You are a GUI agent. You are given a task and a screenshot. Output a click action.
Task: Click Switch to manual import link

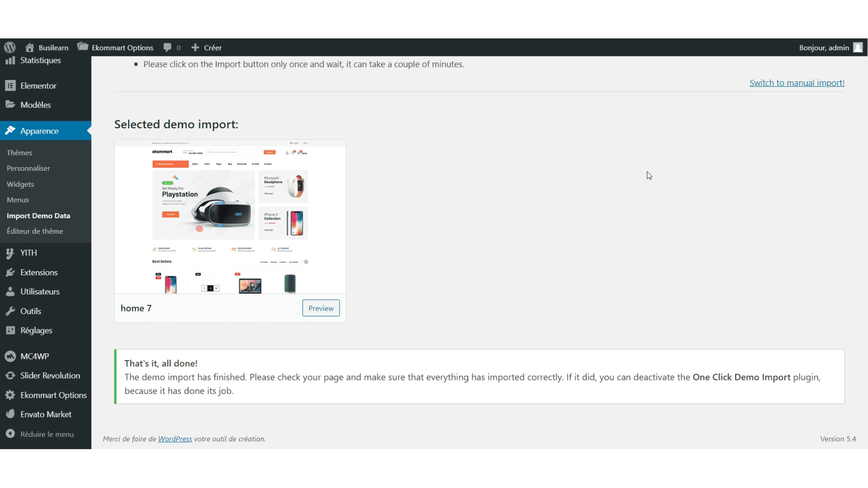click(x=797, y=82)
